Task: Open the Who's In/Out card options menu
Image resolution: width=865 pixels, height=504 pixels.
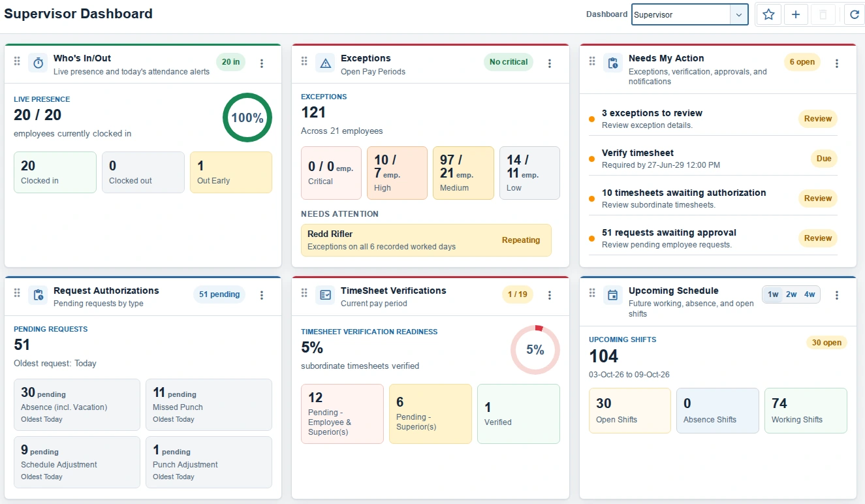Action: 262,63
